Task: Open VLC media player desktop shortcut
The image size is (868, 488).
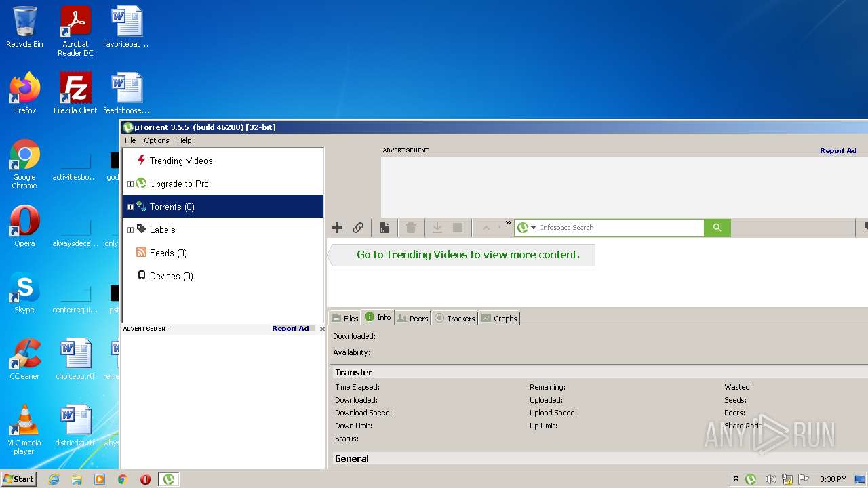Action: point(24,430)
